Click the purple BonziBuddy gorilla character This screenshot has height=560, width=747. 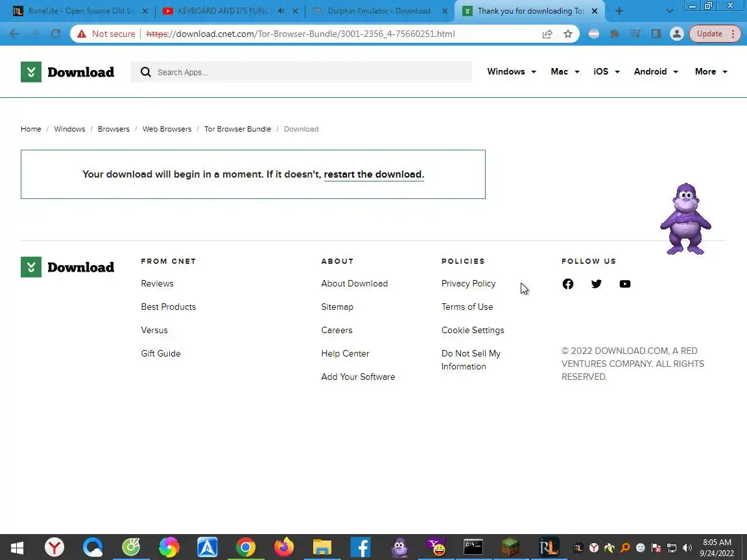click(685, 218)
